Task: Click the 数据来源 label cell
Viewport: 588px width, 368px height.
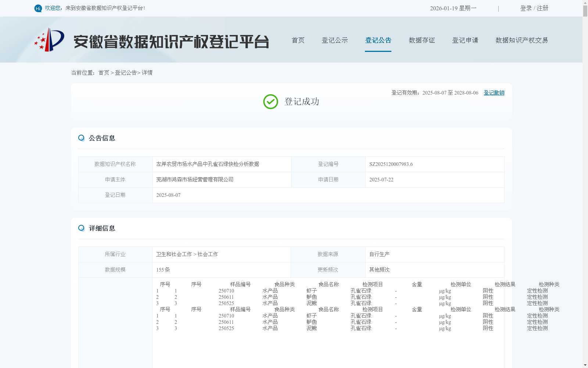Action: (x=328, y=254)
